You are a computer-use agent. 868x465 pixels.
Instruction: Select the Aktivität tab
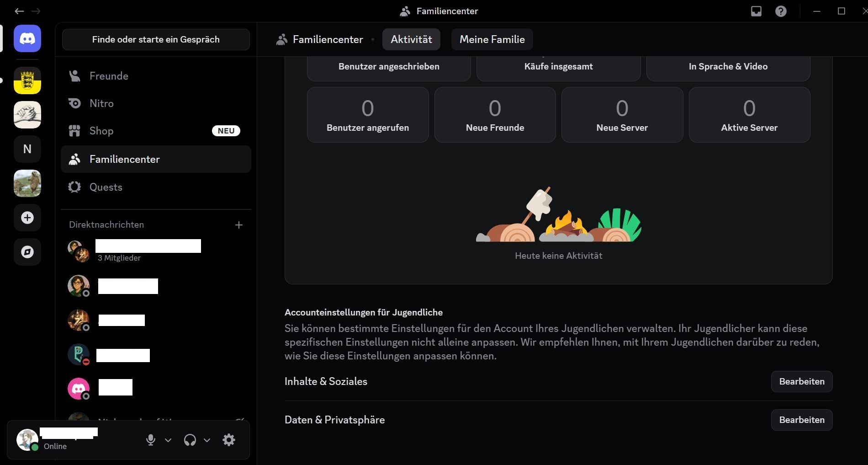(411, 39)
